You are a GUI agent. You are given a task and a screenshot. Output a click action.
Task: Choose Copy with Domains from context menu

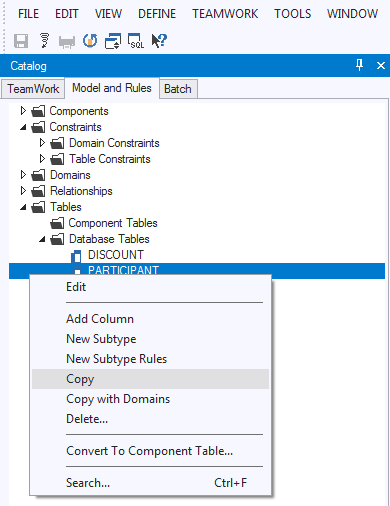coord(118,399)
